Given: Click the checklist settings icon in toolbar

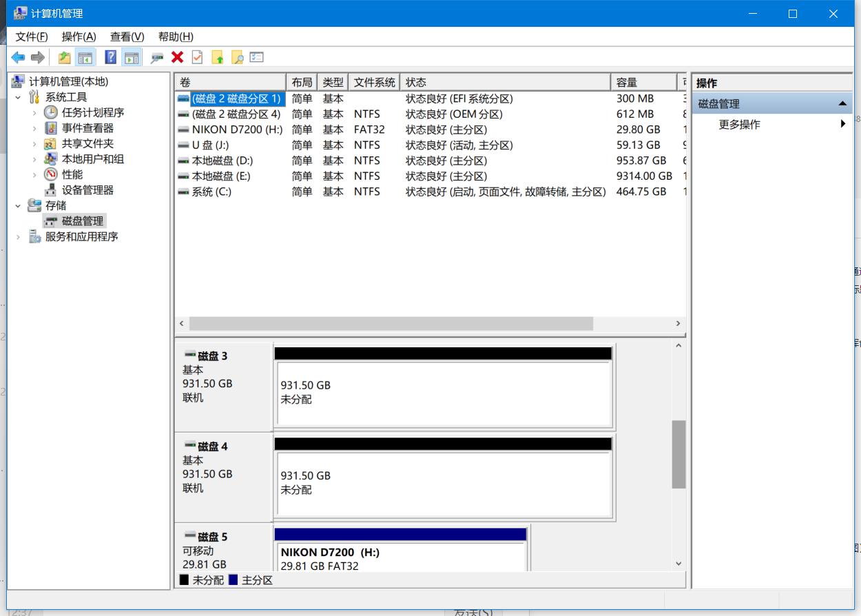Looking at the screenshot, I should pyautogui.click(x=257, y=58).
